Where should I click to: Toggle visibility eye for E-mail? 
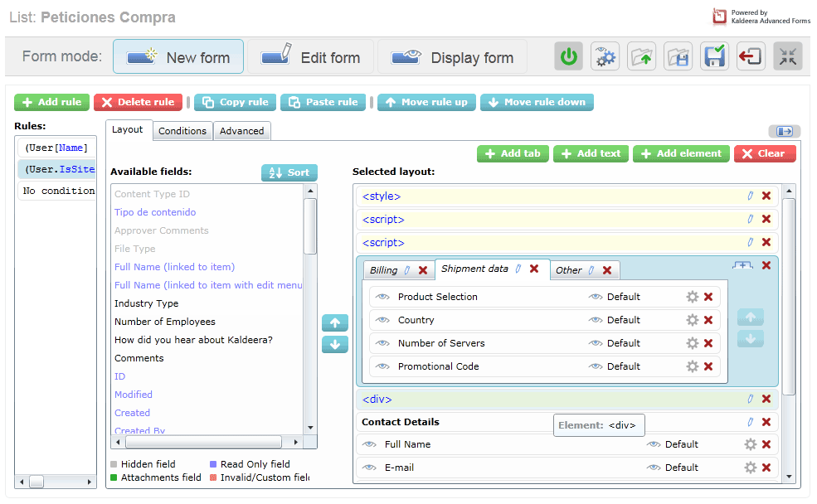click(x=369, y=468)
